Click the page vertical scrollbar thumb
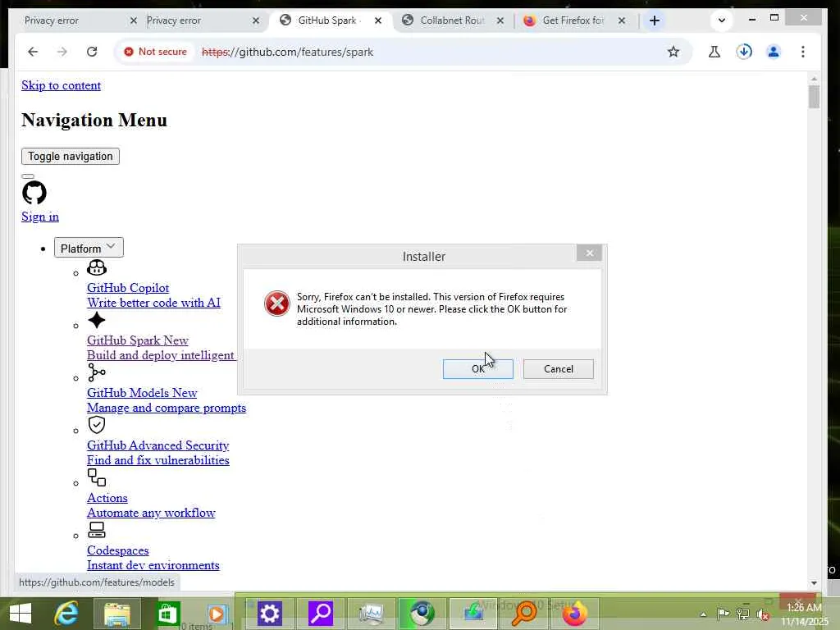The width and height of the screenshot is (840, 630). pos(815,97)
